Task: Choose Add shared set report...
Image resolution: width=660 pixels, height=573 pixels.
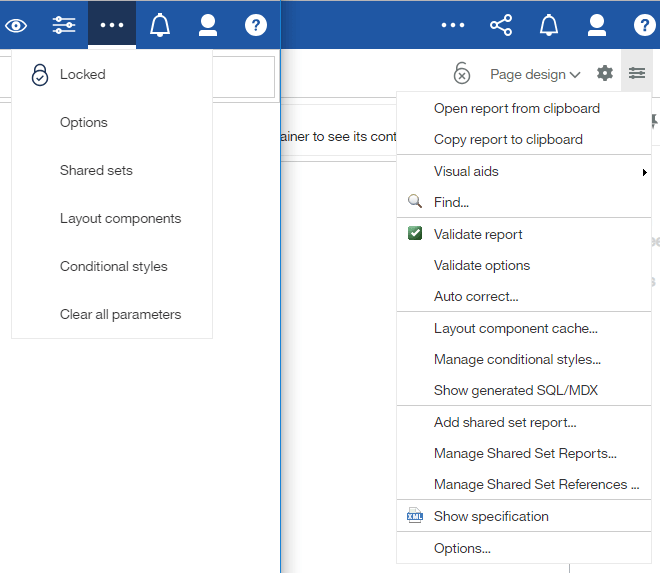Action: [x=524, y=423]
